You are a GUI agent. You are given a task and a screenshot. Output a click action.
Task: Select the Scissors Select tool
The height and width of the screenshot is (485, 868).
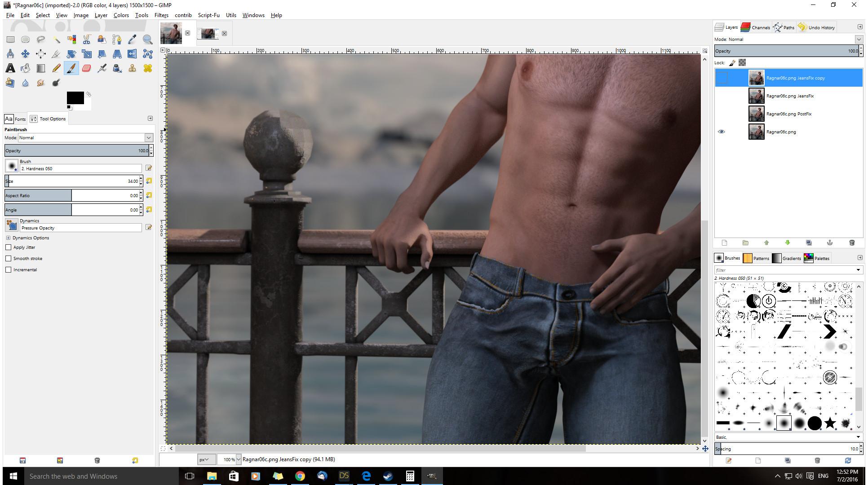(86, 40)
